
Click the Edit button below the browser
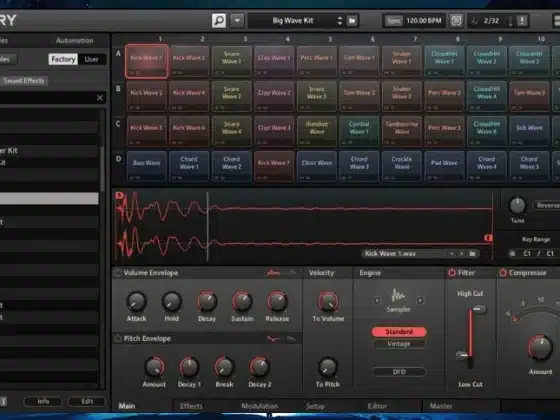pyautogui.click(x=87, y=401)
